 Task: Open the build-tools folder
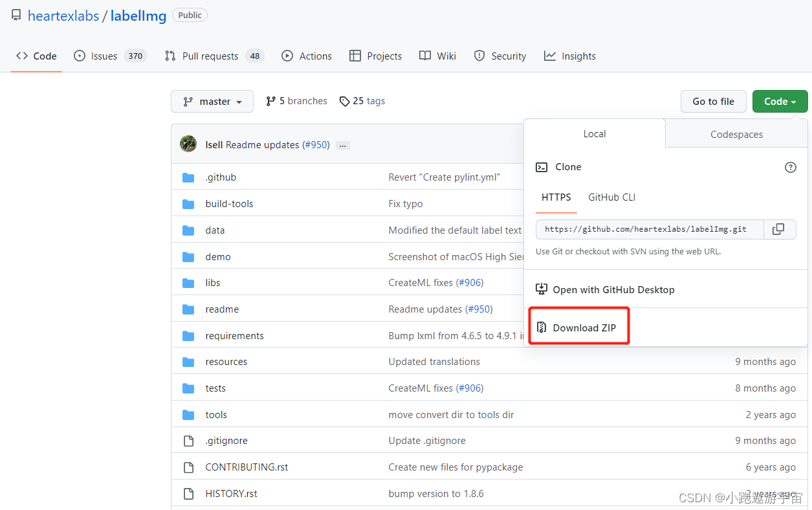pyautogui.click(x=229, y=204)
